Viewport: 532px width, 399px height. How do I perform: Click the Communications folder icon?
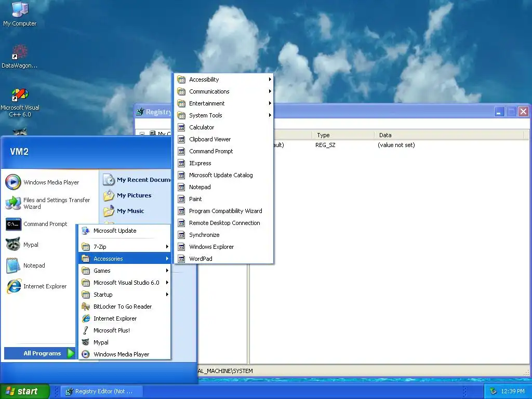[181, 91]
